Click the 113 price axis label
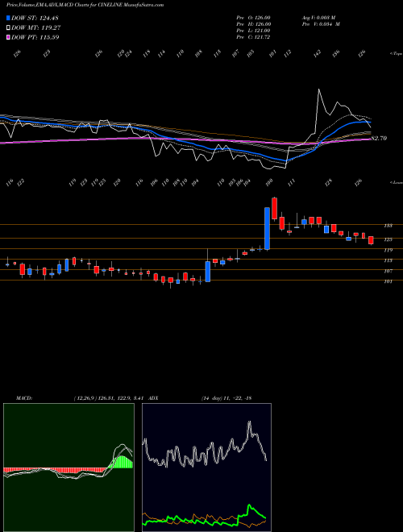This screenshot has width=403, height=532. [388, 260]
